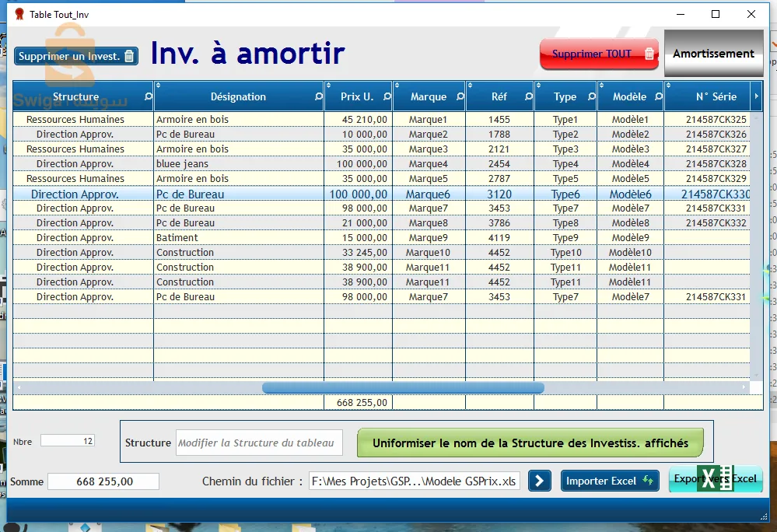Click the right arrow at table header end
Screen dimensions: 777x532
756,96
